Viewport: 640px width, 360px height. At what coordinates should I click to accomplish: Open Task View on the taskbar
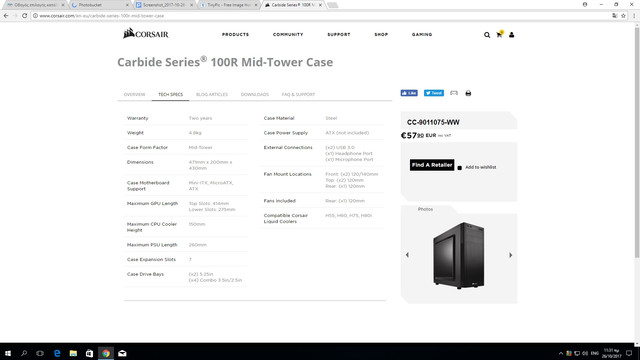40,353
